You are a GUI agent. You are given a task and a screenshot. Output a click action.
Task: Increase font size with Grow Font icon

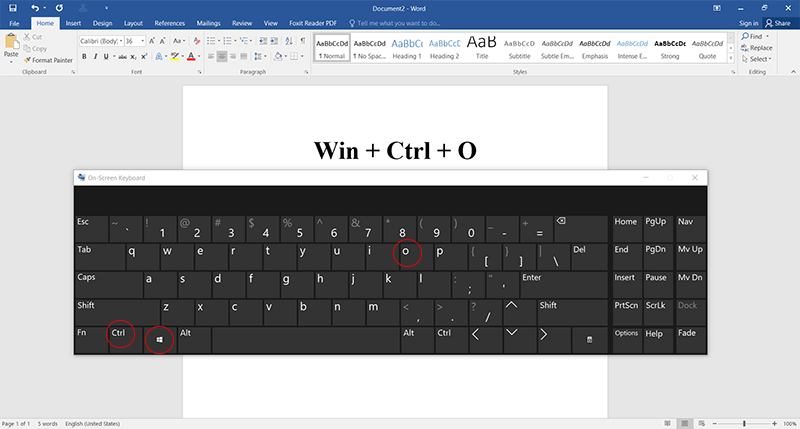152,41
